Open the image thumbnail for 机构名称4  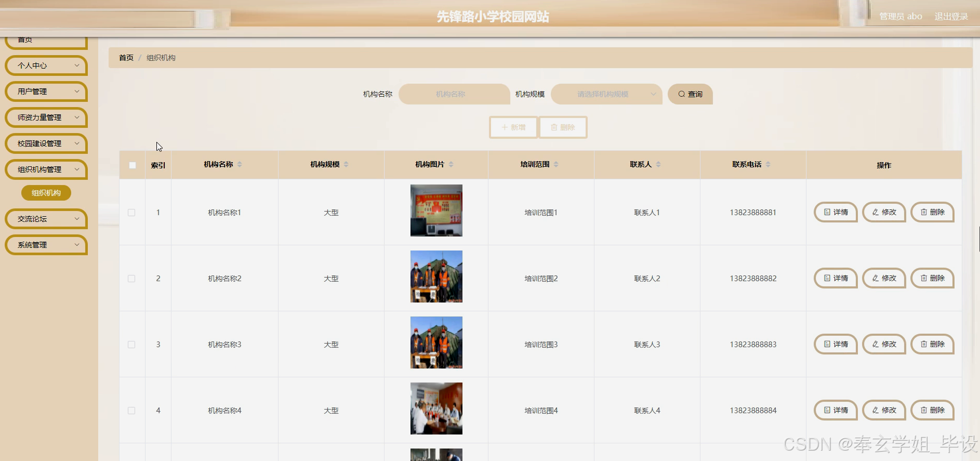436,409
